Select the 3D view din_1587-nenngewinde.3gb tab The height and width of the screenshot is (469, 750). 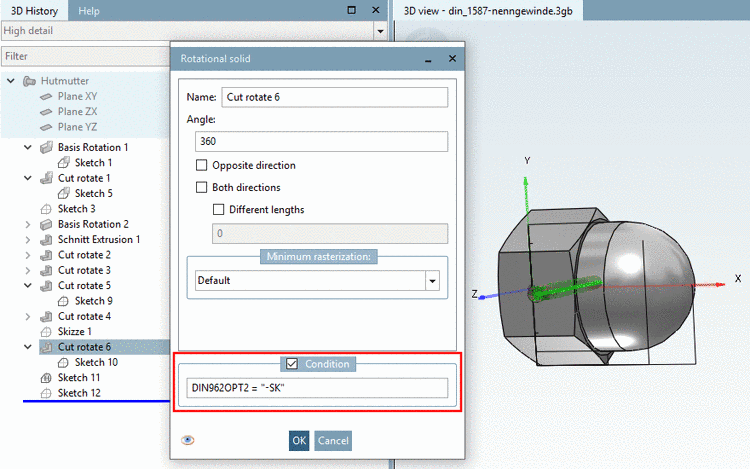click(x=488, y=11)
